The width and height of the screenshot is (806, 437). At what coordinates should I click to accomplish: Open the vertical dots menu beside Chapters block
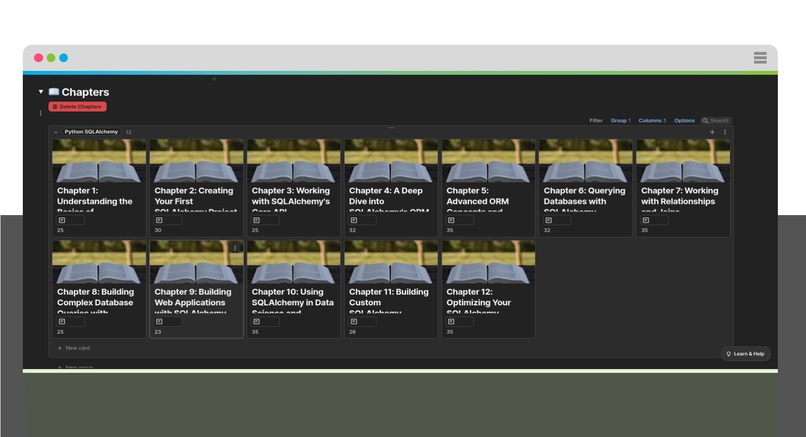tap(41, 113)
